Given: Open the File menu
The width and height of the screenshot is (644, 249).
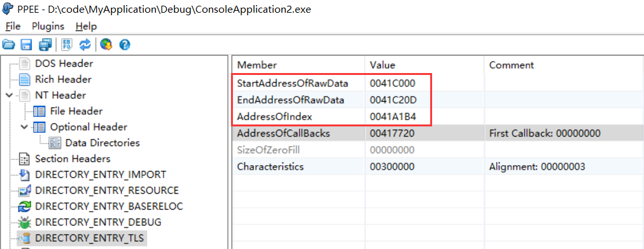Looking at the screenshot, I should pyautogui.click(x=13, y=27).
